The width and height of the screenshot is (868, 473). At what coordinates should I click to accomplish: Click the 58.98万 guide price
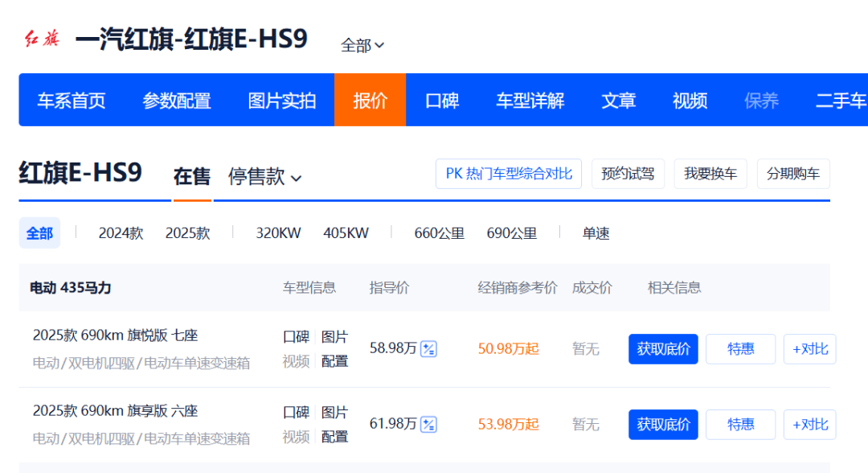(x=393, y=348)
